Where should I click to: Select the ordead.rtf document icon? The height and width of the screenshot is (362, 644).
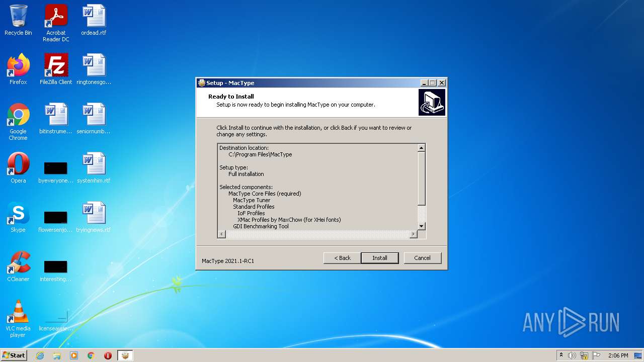click(x=94, y=20)
